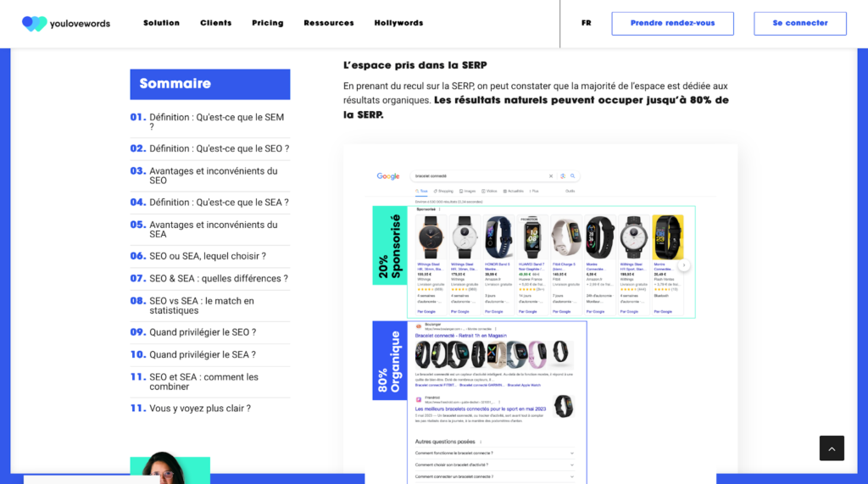Open the Pricing menu item
Viewport: 868px width, 484px height.
[x=268, y=23]
